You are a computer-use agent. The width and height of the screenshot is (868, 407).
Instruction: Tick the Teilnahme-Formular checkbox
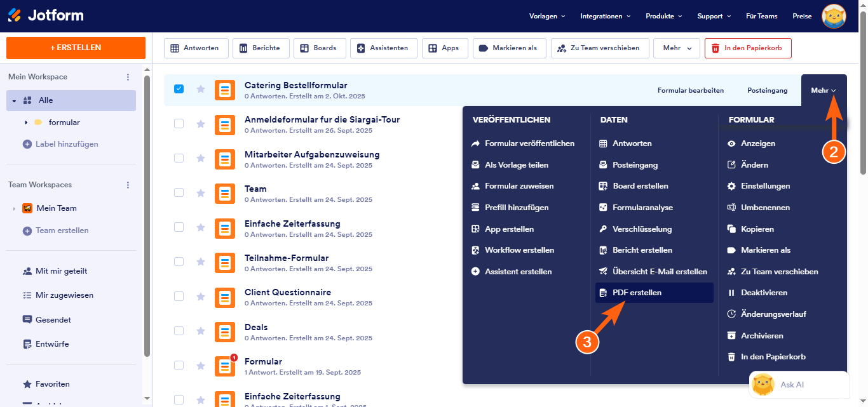coord(179,262)
